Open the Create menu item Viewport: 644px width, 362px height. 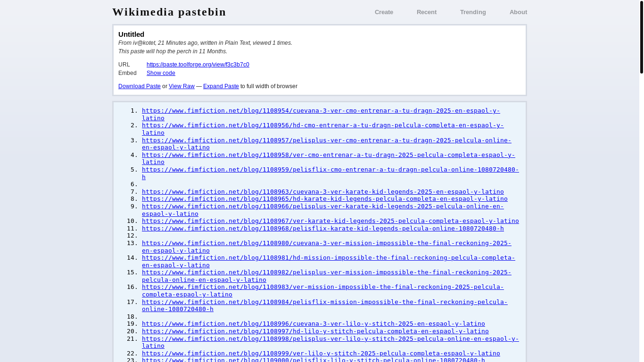[384, 12]
